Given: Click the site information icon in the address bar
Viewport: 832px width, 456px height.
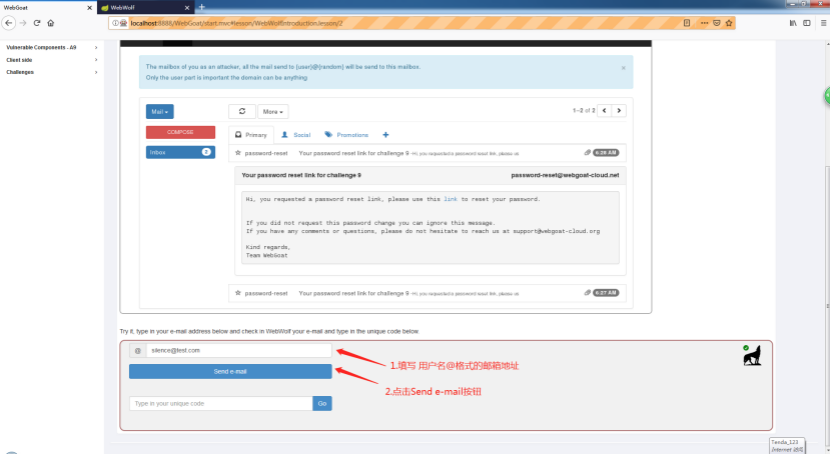Looking at the screenshot, I should (115, 23).
